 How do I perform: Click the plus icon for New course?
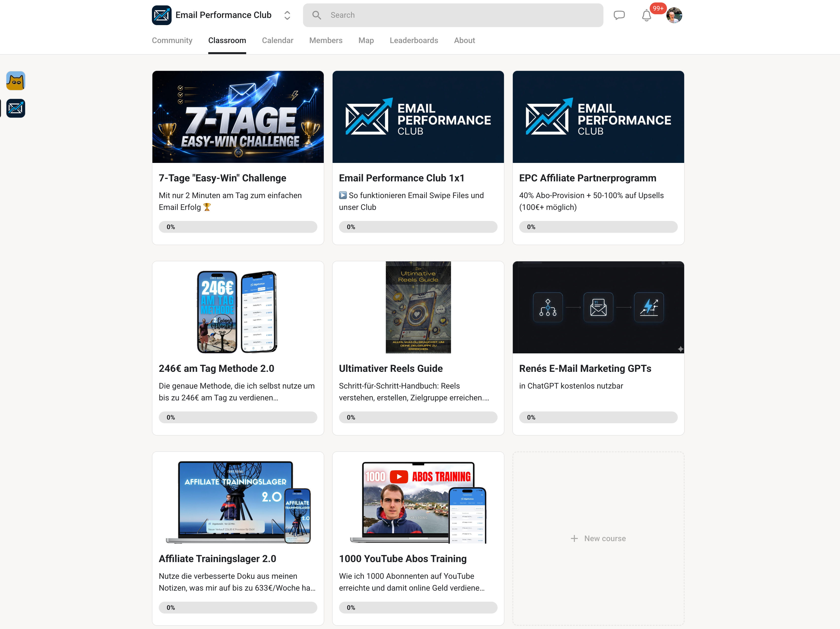pos(574,538)
